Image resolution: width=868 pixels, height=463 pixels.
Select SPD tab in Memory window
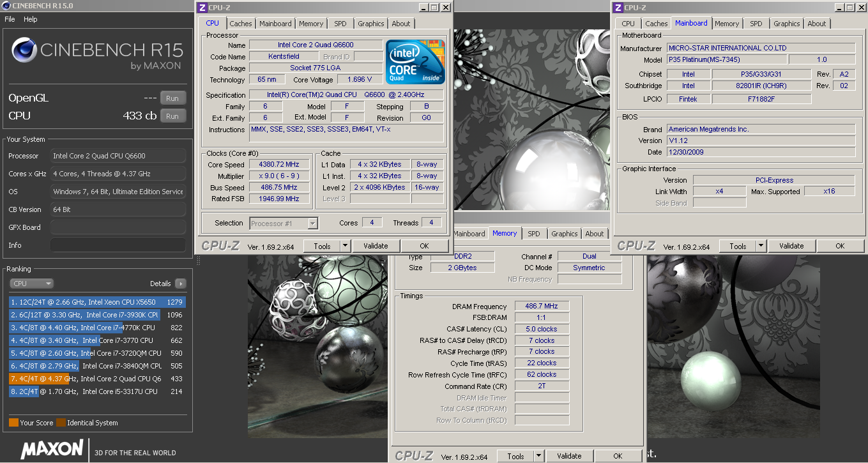(x=534, y=234)
